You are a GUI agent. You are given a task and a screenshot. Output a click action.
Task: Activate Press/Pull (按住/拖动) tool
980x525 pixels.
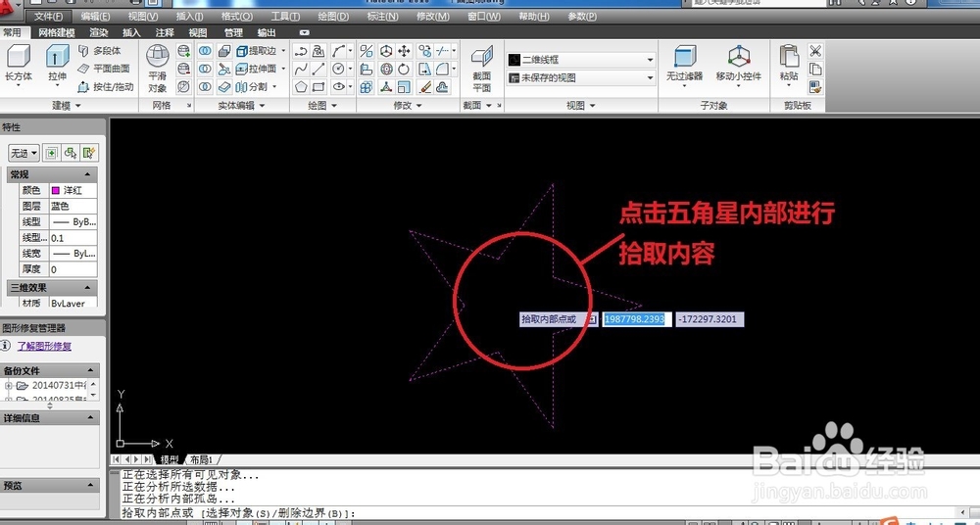point(105,87)
